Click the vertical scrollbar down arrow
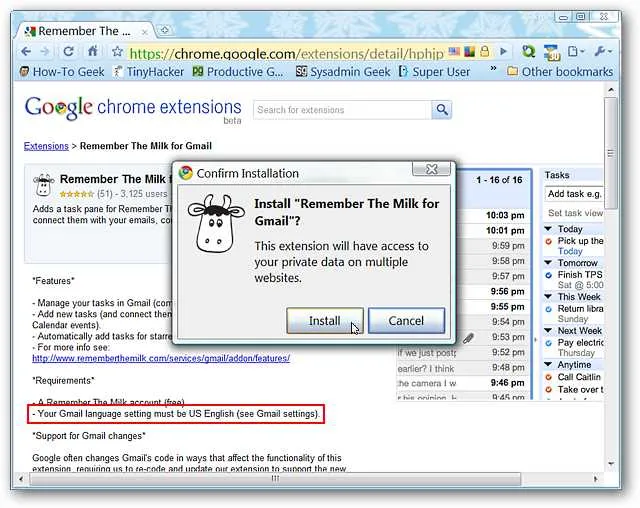 point(611,464)
